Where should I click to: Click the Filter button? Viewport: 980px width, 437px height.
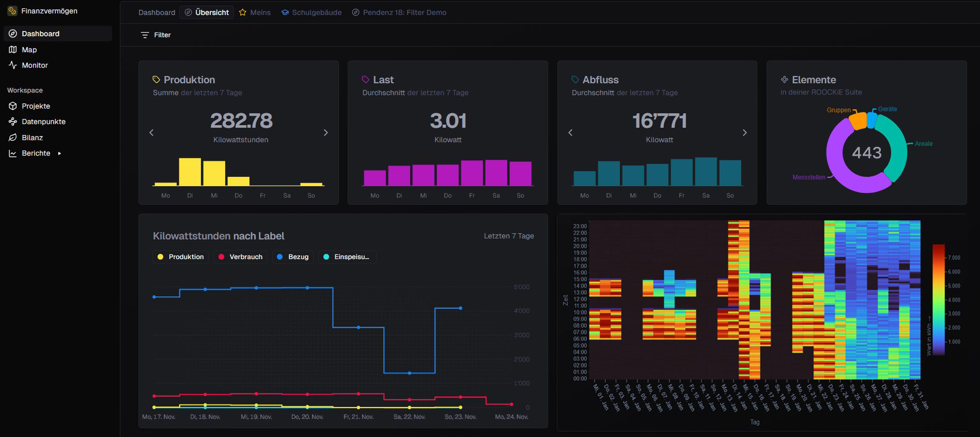[155, 35]
